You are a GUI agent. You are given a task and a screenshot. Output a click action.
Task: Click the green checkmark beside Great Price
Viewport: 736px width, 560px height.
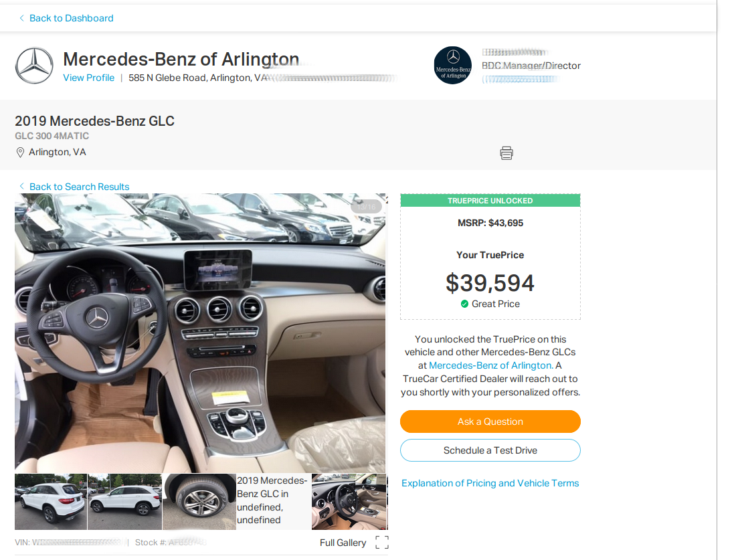(464, 304)
